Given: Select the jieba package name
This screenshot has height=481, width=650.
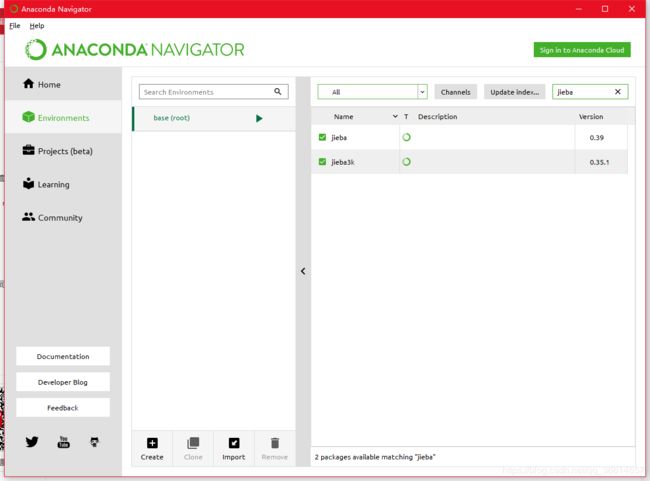Looking at the screenshot, I should click(x=339, y=138).
